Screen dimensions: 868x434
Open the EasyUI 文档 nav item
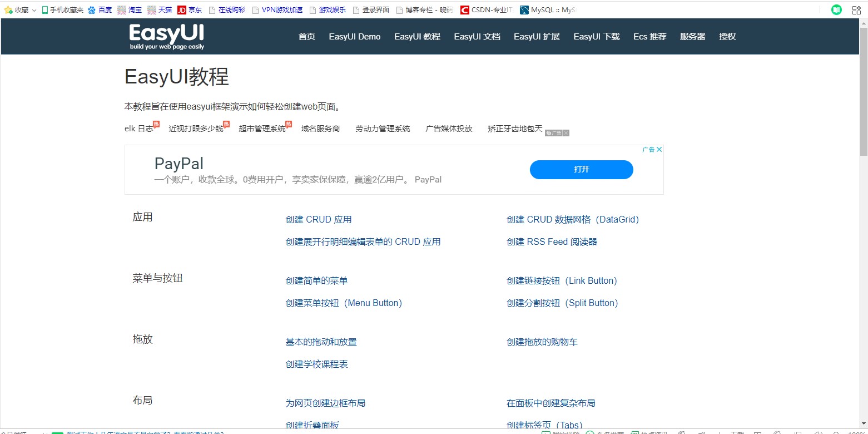[477, 37]
